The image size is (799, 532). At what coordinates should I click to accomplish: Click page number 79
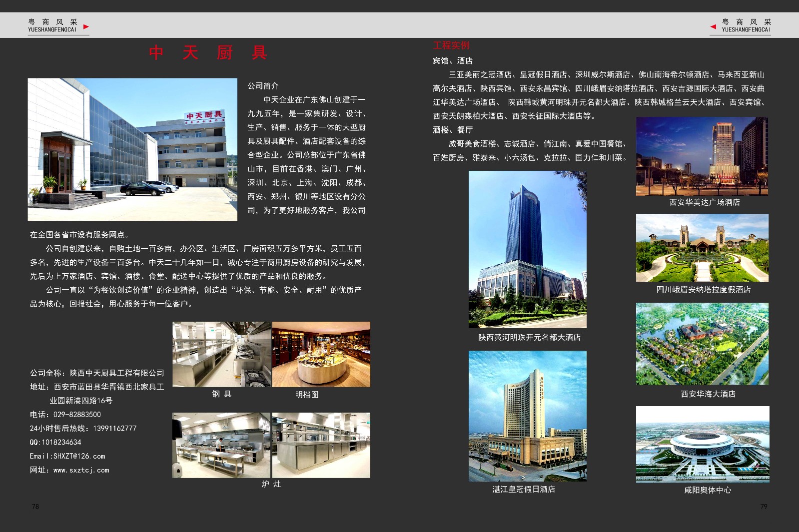coord(764,507)
